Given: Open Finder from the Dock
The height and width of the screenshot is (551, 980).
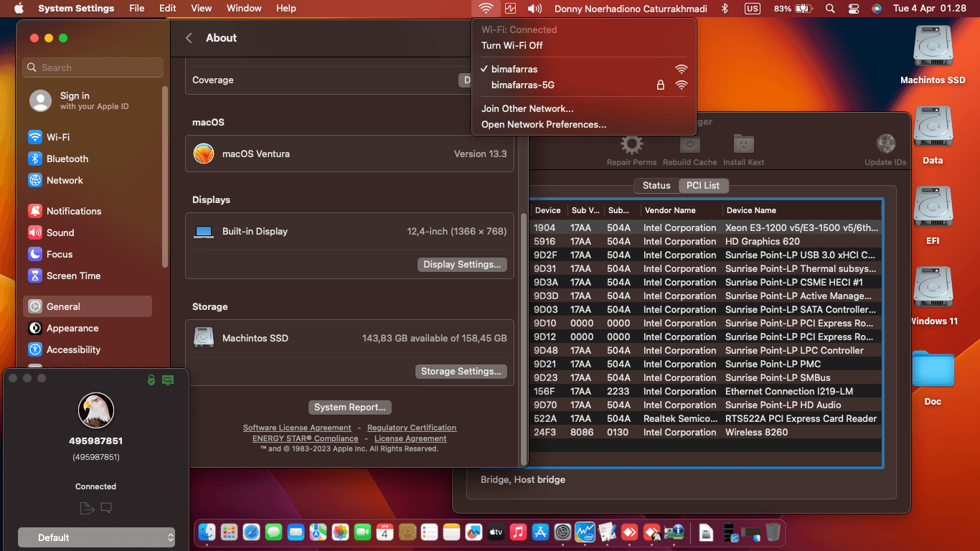Looking at the screenshot, I should point(207,532).
